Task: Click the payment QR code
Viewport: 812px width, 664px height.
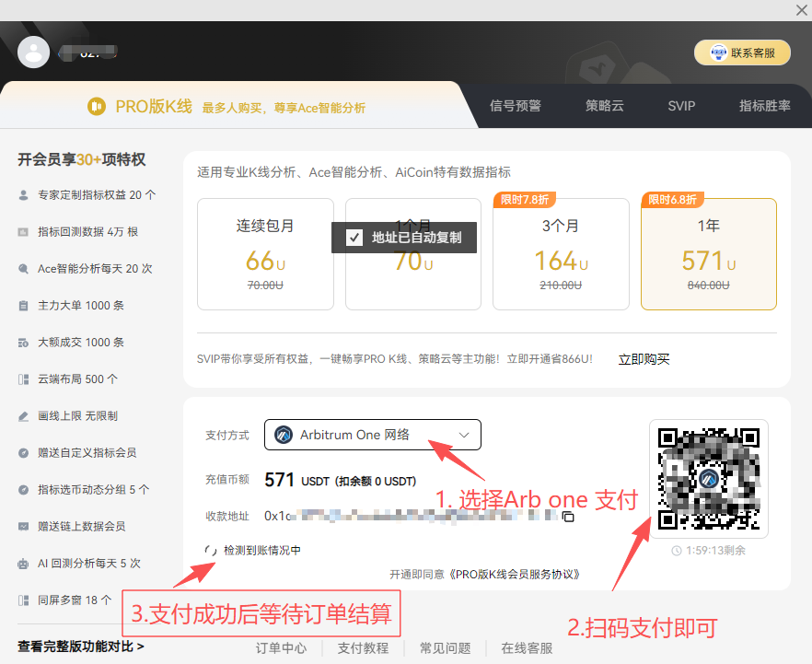Action: coord(709,479)
